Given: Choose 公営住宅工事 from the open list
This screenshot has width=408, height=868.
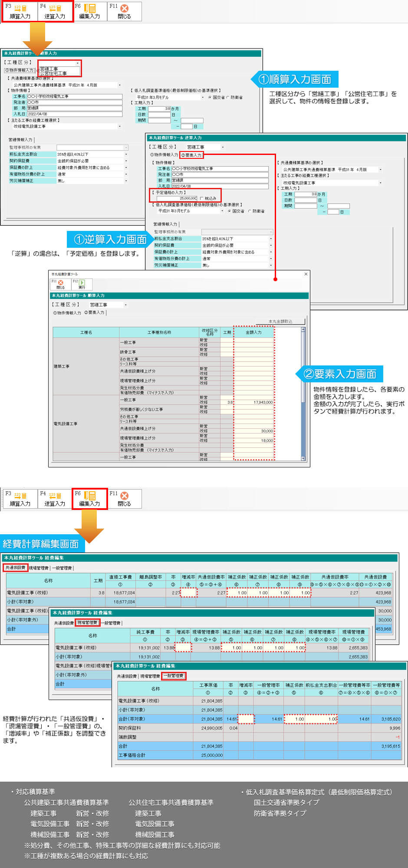Looking at the screenshot, I should click(53, 73).
